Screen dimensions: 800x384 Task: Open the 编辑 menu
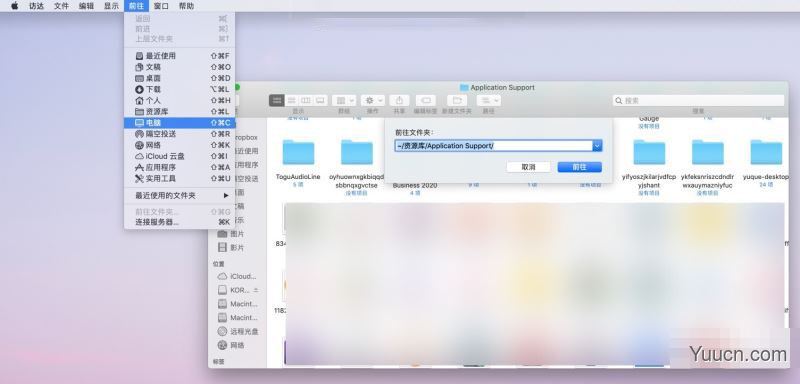coord(86,6)
